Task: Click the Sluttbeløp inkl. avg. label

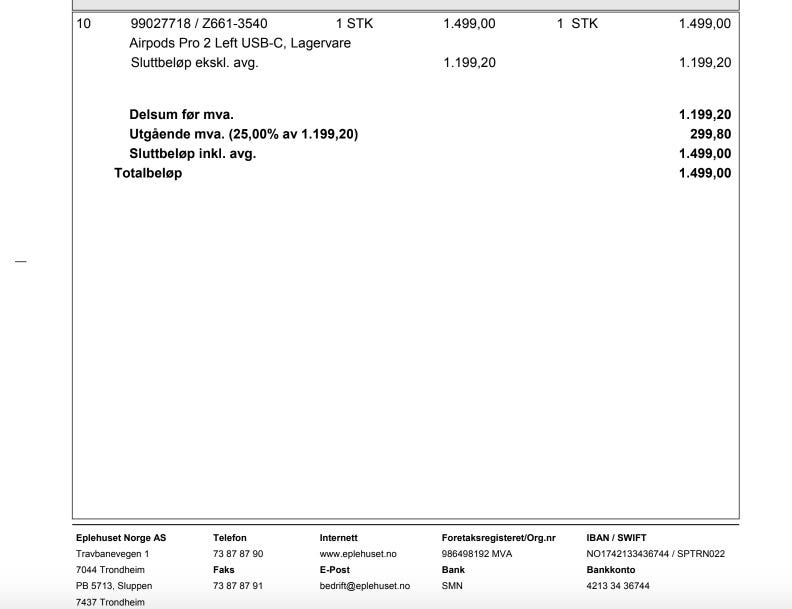Action: pyautogui.click(x=193, y=154)
